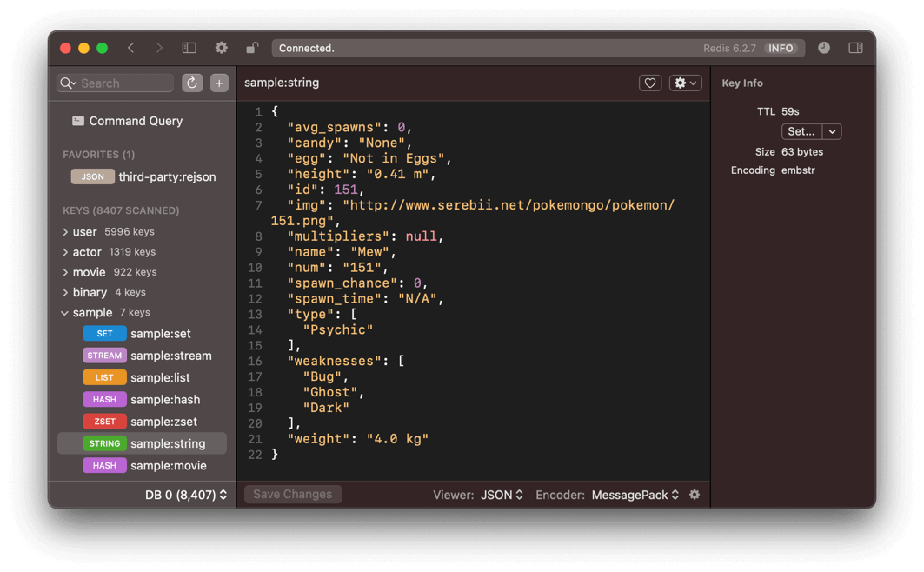The height and width of the screenshot is (572, 924).
Task: Close the window with red button
Action: click(65, 49)
